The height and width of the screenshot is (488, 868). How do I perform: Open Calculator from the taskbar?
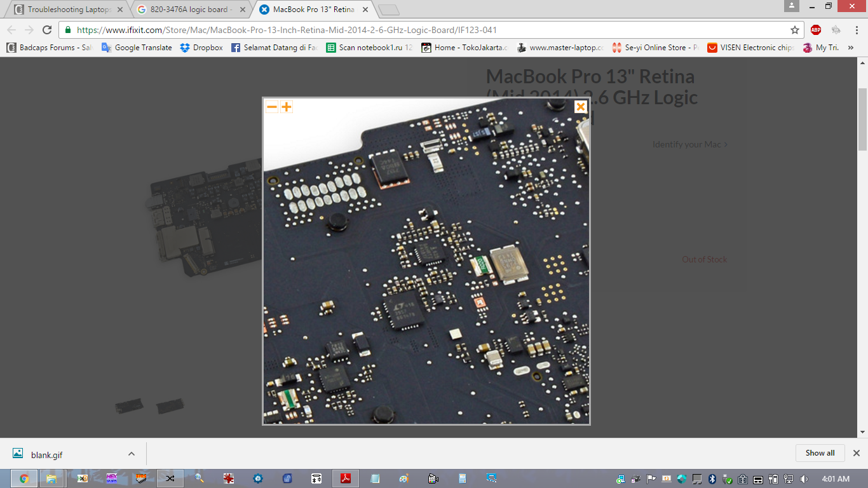(x=463, y=478)
